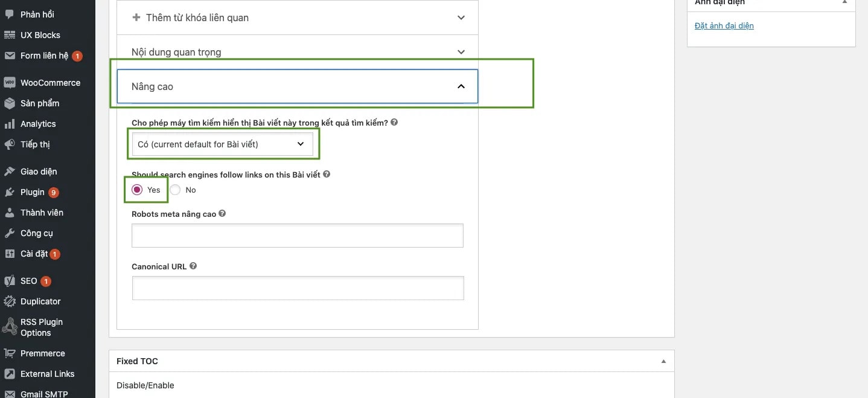Click help icon beside Canonical URL
Viewport: 868px width, 398px height.
pos(193,266)
